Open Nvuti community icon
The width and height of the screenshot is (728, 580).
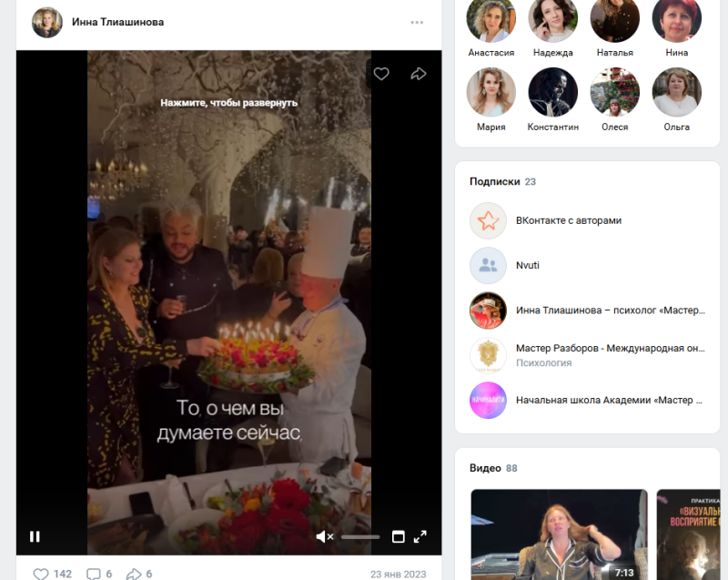[488, 265]
